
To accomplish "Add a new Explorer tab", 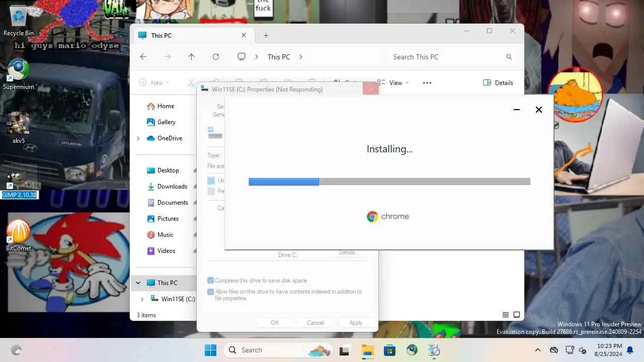I will coord(266,36).
